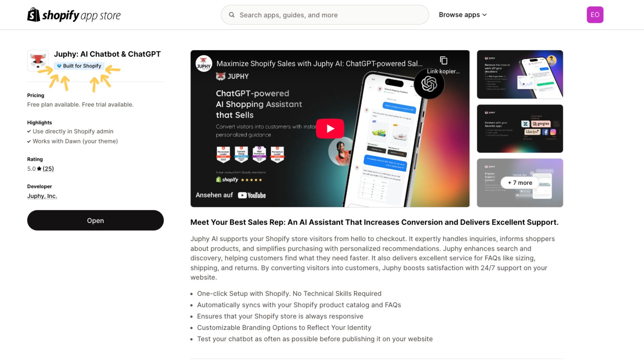Click the Works with Dawn checkmark highlight
Viewport: 644px width, 362px height.
(x=29, y=141)
